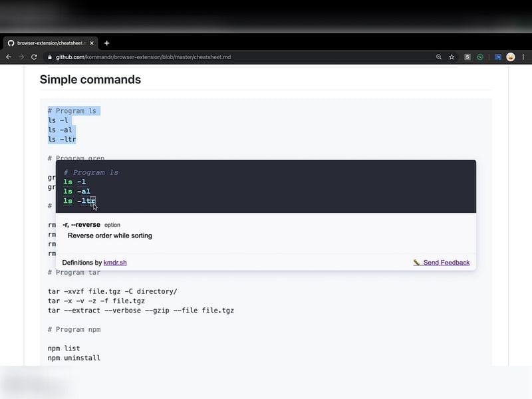Click the gray S extension icon
532x399 pixels.
point(467,57)
